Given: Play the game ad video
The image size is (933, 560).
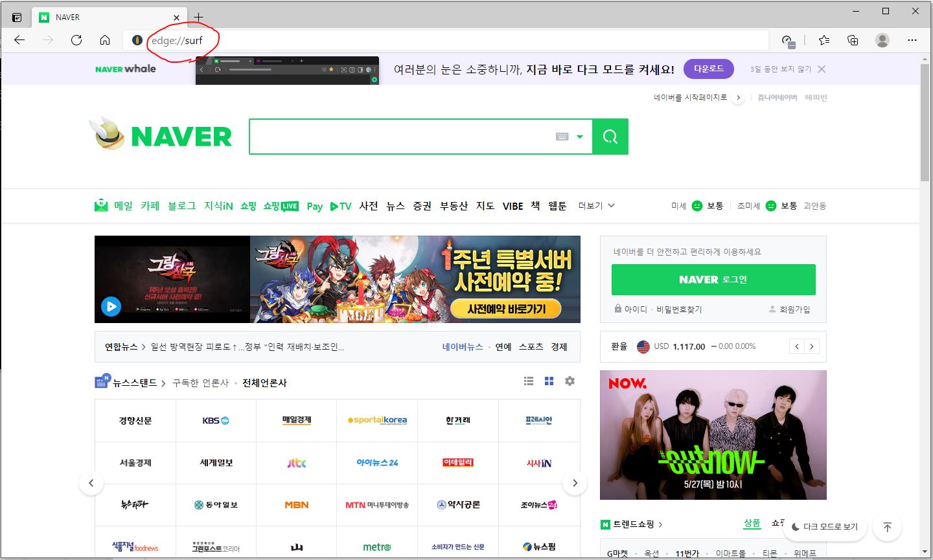Looking at the screenshot, I should click(111, 306).
